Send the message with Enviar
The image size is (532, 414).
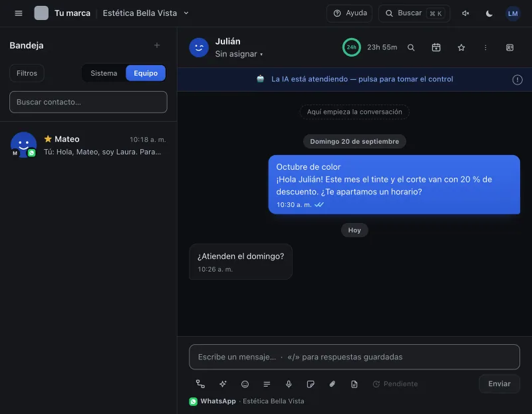coord(499,384)
